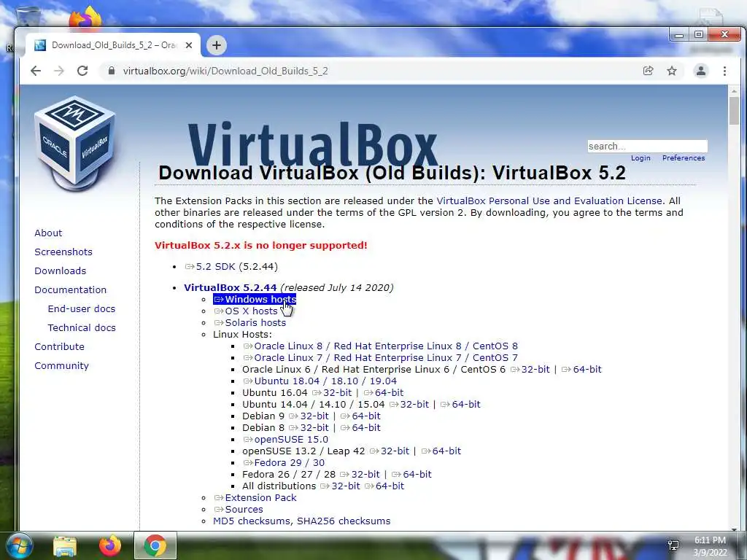
Task: Go to Screenshots in sidebar
Action: (63, 252)
